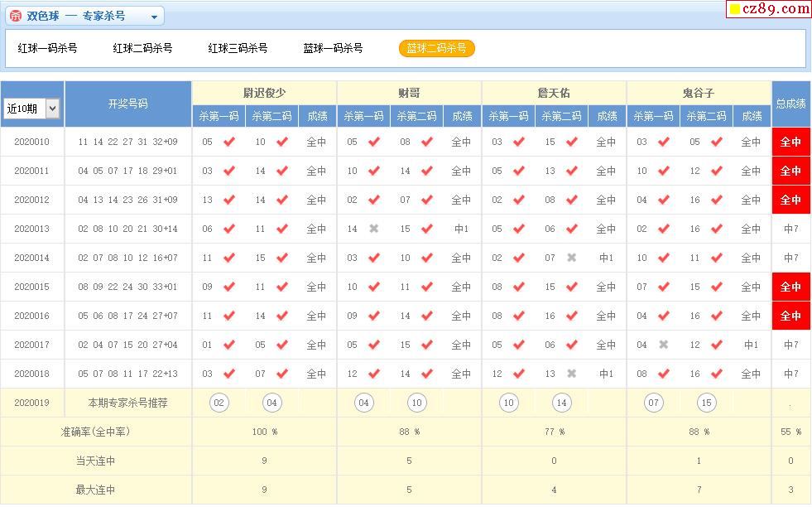Click the grey cross in 鬼谷子 row 2020017

click(x=663, y=345)
